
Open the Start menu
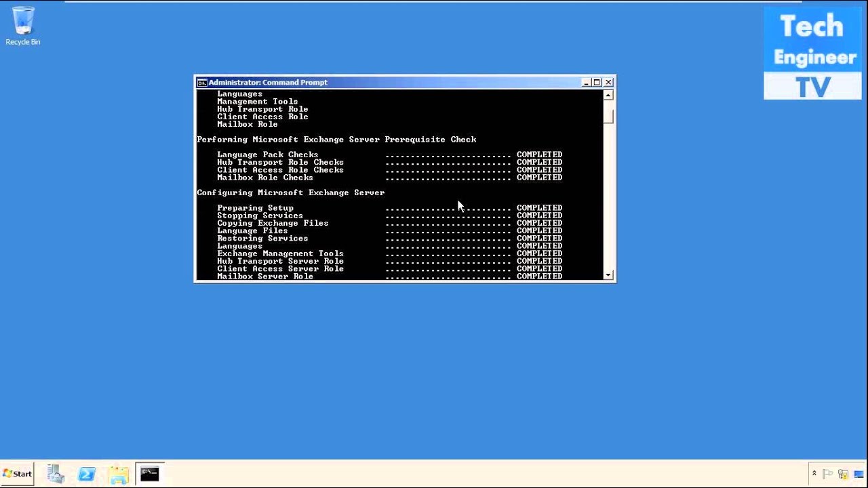pyautogui.click(x=18, y=474)
